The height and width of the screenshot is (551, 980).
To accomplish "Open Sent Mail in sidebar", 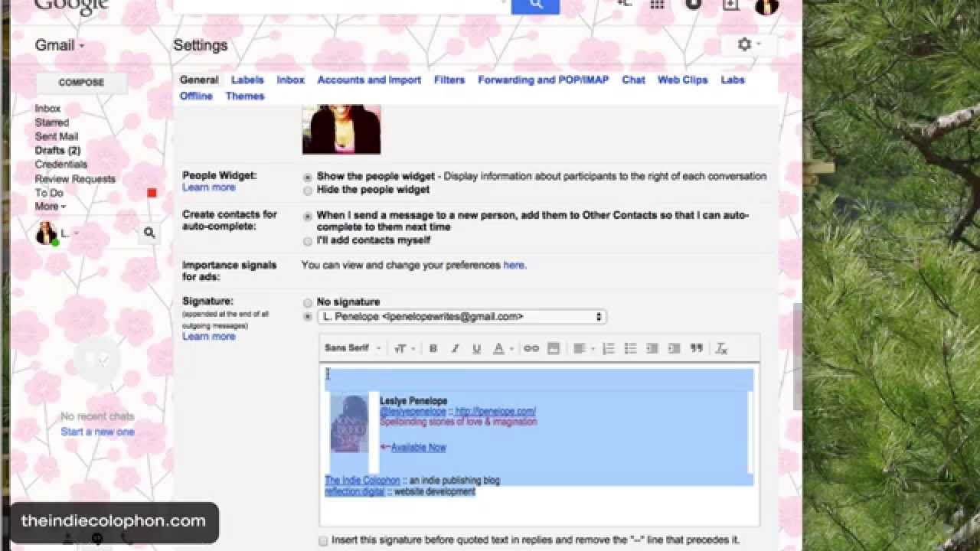I will pos(56,136).
